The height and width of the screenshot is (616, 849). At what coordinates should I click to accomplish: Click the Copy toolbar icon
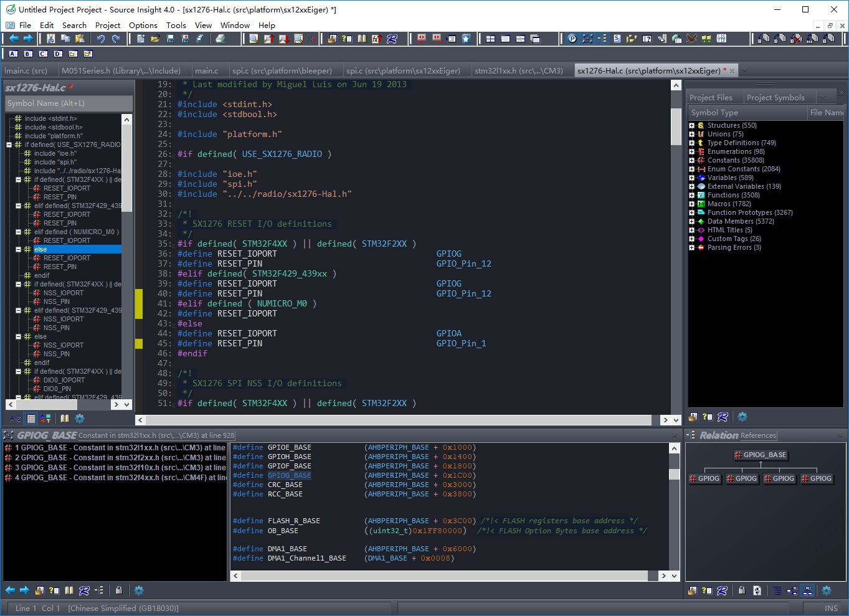click(x=65, y=39)
